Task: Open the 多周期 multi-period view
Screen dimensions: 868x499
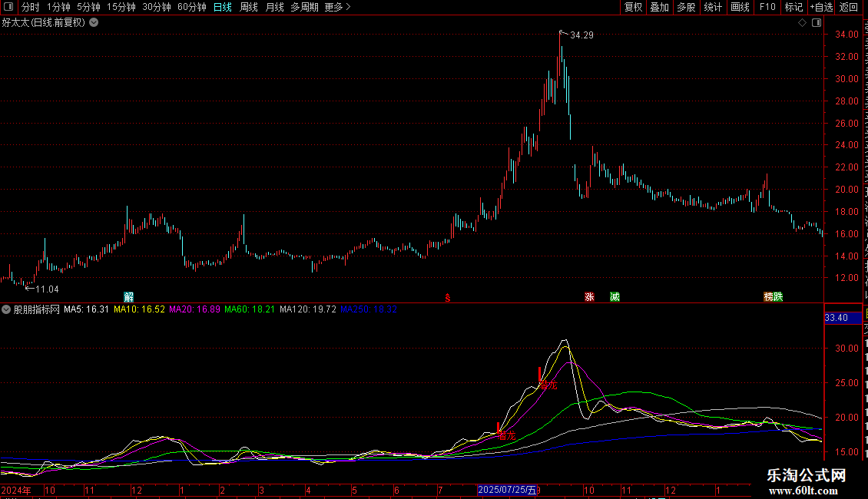Action: pyautogui.click(x=304, y=7)
